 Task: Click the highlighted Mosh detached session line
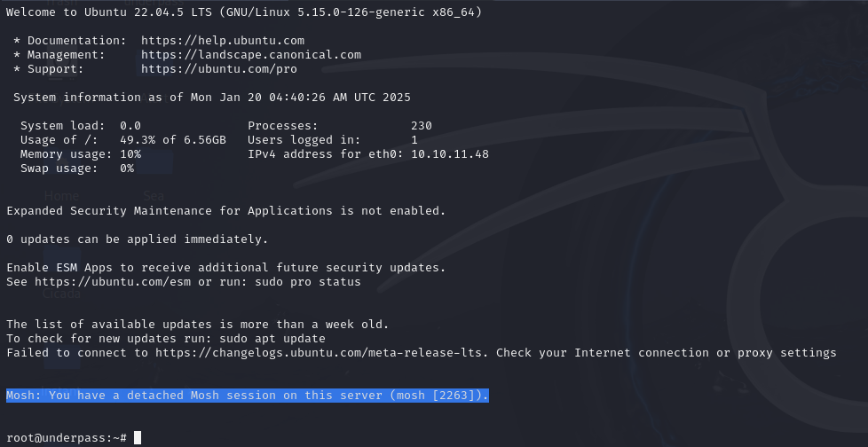click(x=248, y=396)
